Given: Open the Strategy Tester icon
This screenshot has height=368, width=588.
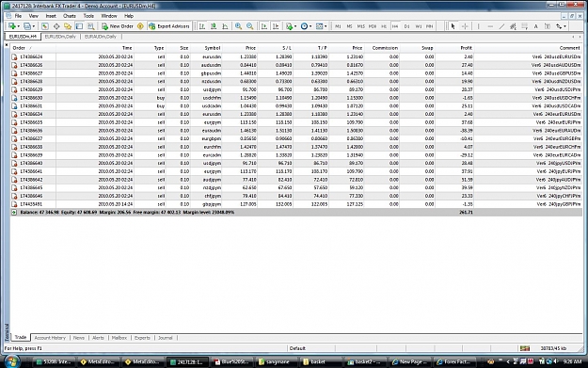Looking at the screenshot, I should (x=90, y=26).
